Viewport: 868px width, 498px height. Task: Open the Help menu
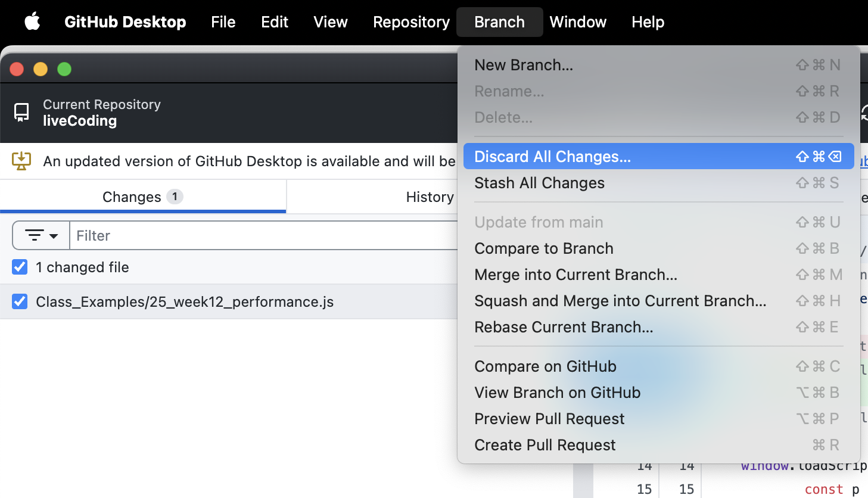648,22
